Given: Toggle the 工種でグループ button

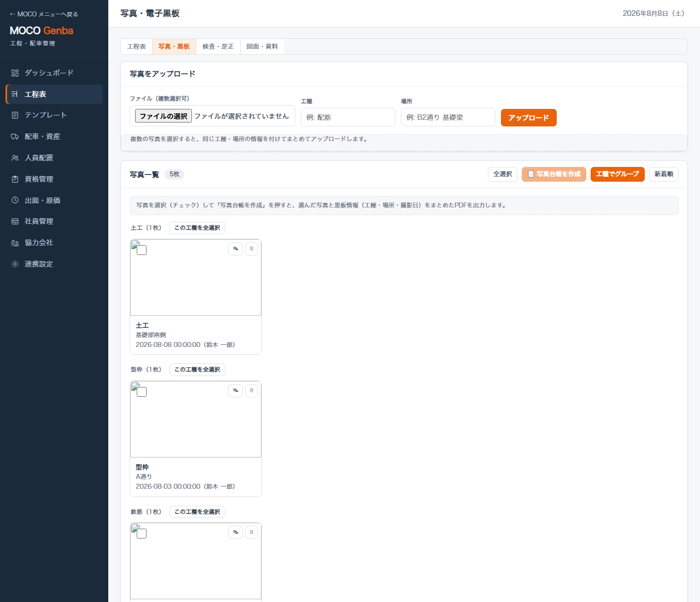Looking at the screenshot, I should coord(617,174).
